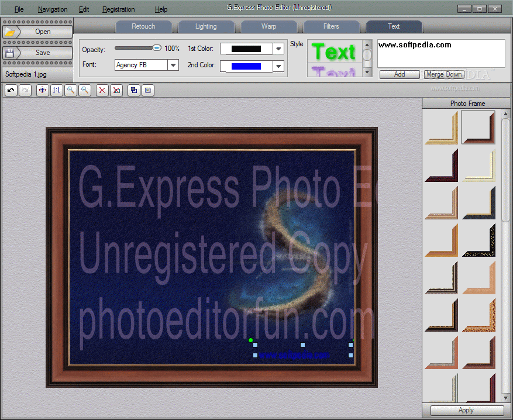Click the blue www.softpedia.com text on the canvas
This screenshot has height=420, width=513.
tap(294, 355)
